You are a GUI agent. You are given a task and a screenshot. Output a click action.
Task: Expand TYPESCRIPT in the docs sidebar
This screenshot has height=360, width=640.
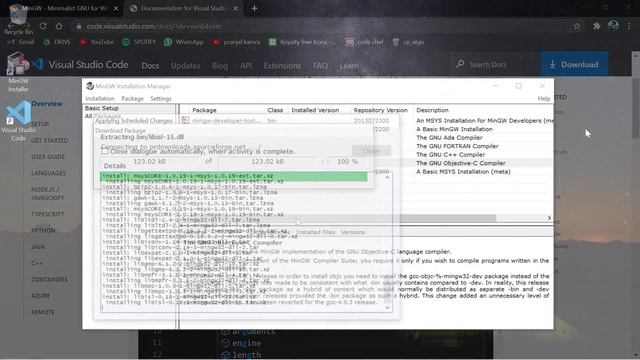pos(47,214)
